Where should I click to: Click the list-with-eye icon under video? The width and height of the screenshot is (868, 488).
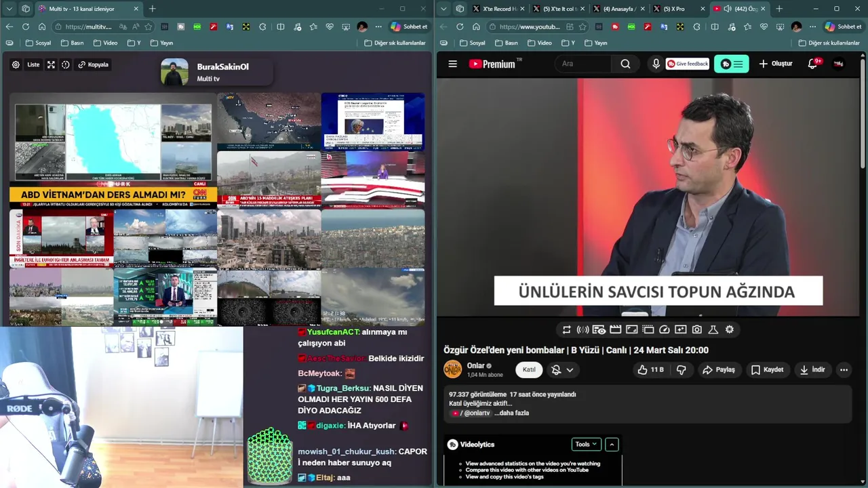coord(599,329)
